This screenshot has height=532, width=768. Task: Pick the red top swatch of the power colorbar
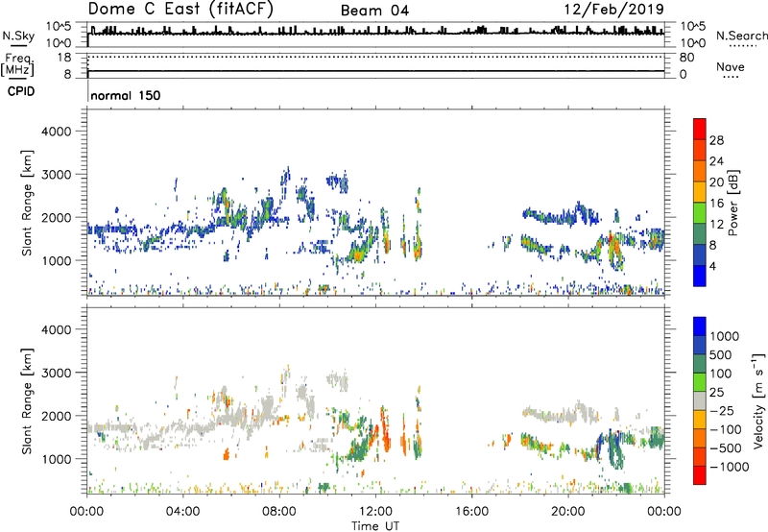click(x=700, y=129)
